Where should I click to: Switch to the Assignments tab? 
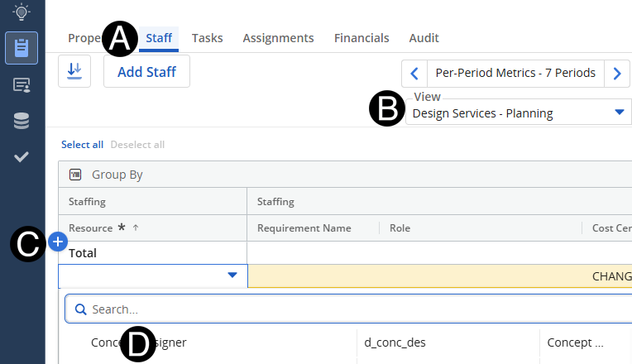click(278, 38)
